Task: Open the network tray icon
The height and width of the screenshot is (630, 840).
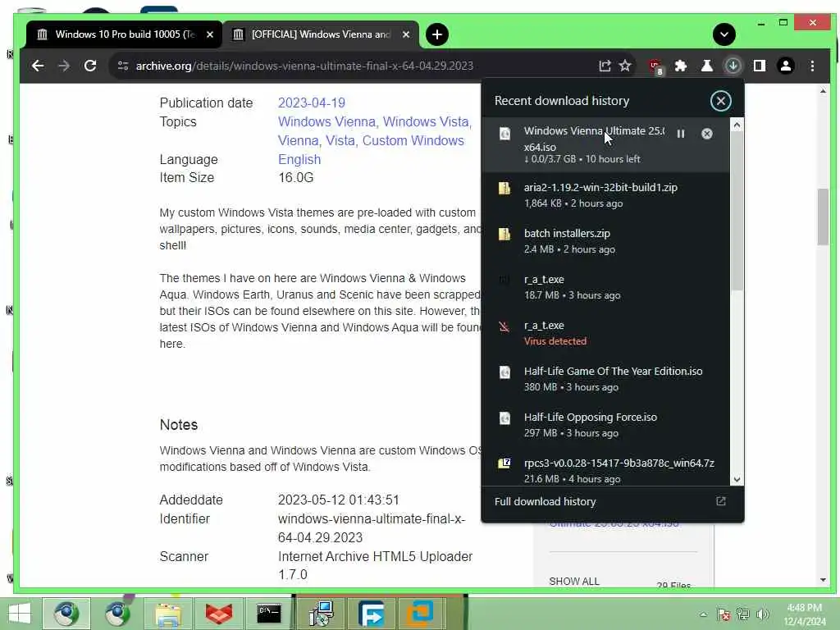Action: [x=743, y=614]
